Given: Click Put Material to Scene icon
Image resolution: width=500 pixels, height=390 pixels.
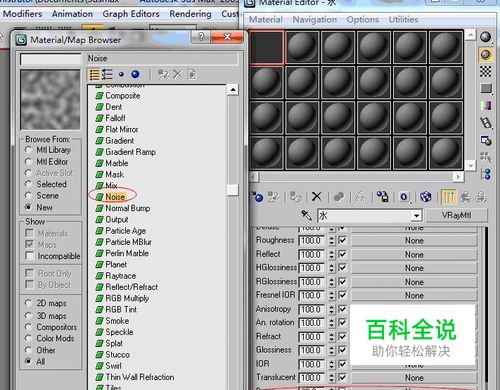Looking at the screenshot, I should (274, 197).
